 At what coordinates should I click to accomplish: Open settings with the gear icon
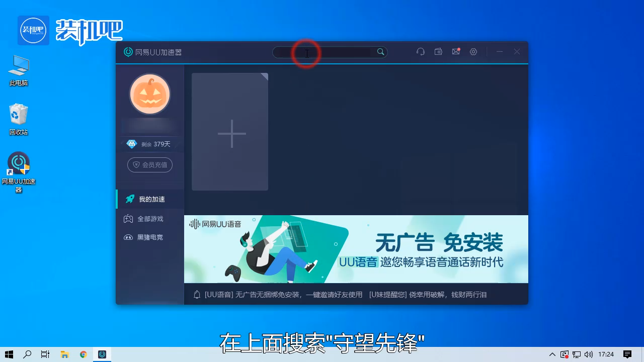473,52
